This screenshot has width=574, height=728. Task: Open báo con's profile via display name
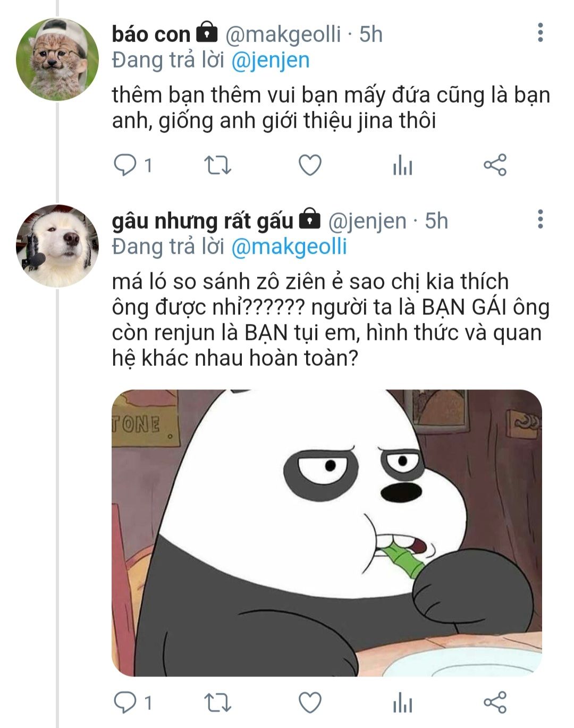(x=151, y=34)
